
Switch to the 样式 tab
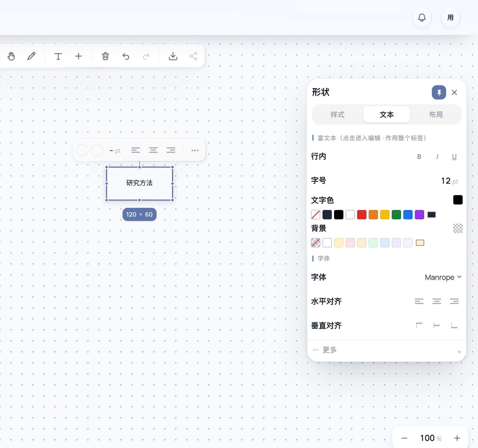click(x=337, y=115)
